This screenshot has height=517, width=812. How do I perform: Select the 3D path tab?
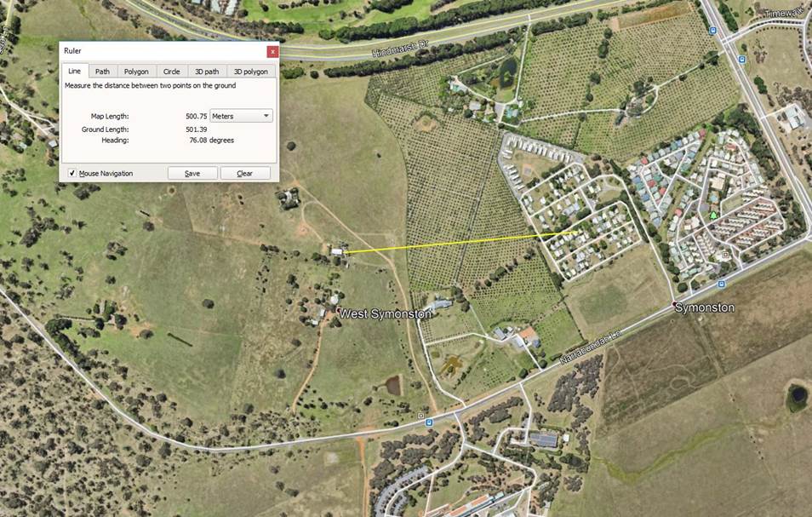(x=207, y=72)
